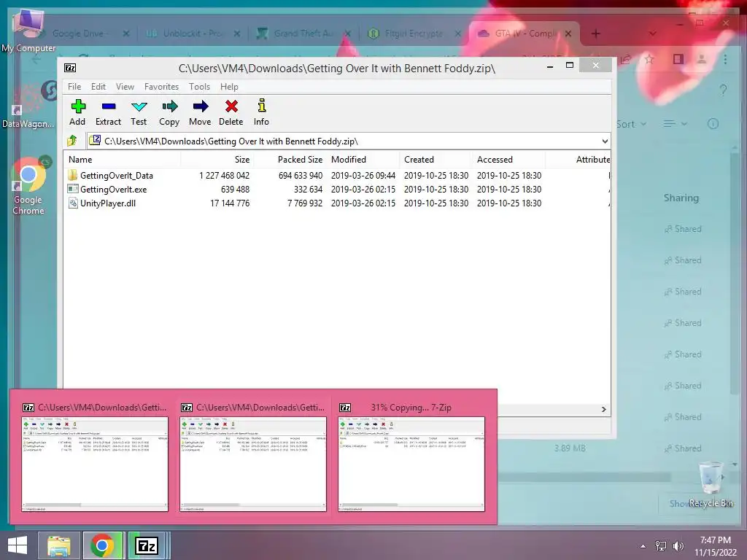Go up one folder level icon
Viewport: 747px width, 560px height.
coord(72,141)
